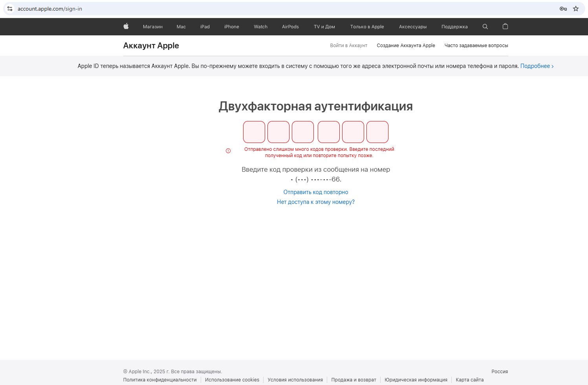Select the Двухфакторная аутентификация heading text
The image size is (588, 385).
tap(316, 106)
